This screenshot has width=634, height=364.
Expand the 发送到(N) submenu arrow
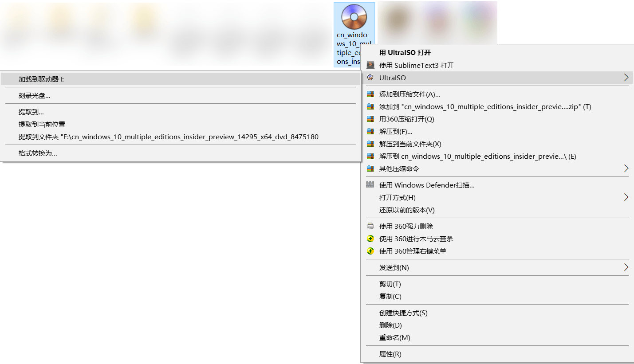pyautogui.click(x=626, y=267)
